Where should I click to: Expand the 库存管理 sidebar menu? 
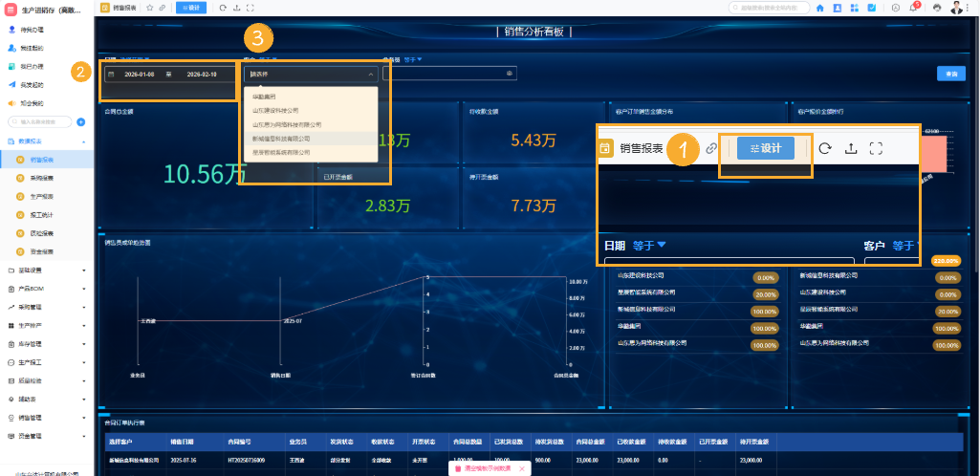46,344
